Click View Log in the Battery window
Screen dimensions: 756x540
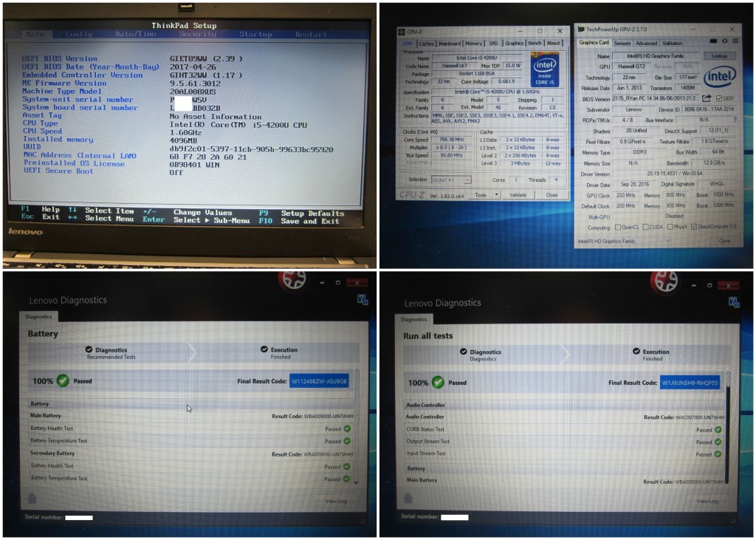point(336,501)
